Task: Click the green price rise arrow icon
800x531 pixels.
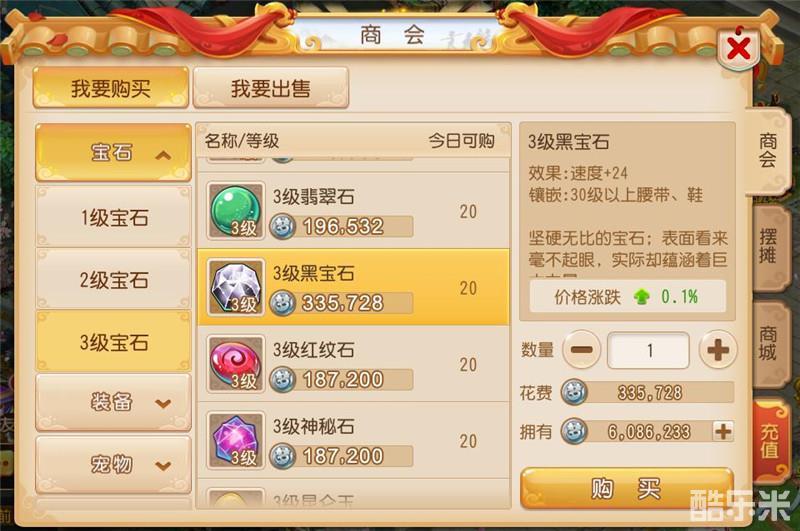Action: tap(642, 296)
